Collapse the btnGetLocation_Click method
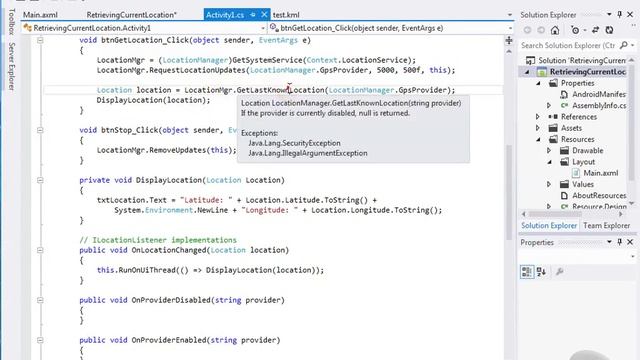This screenshot has width=640, height=360. pos(40,40)
